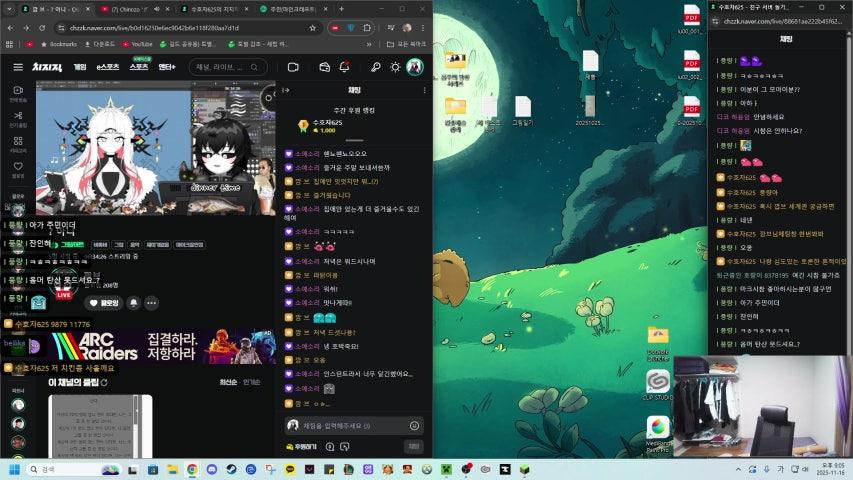853x480 pixels.
Task: Open chat options three-dot menu
Action: 423,90
